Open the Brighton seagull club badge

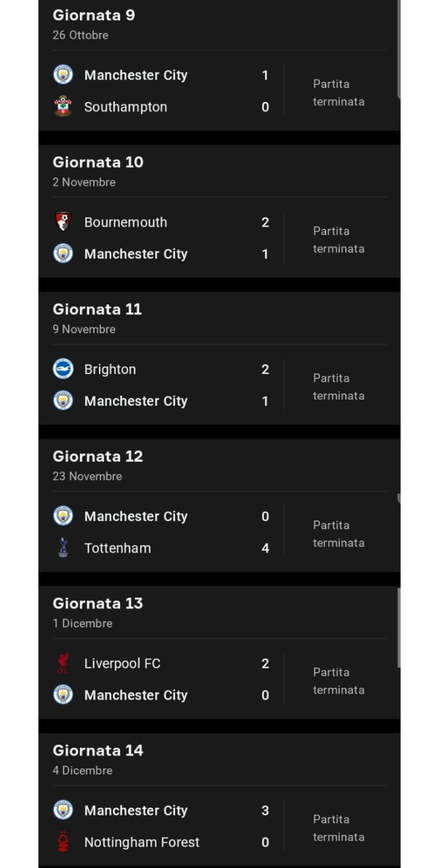tap(65, 369)
